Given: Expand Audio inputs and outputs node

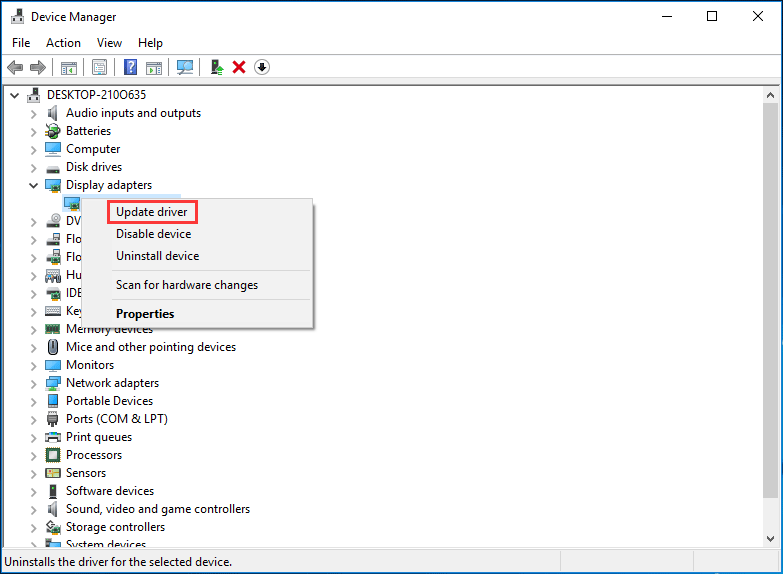Looking at the screenshot, I should (x=34, y=113).
